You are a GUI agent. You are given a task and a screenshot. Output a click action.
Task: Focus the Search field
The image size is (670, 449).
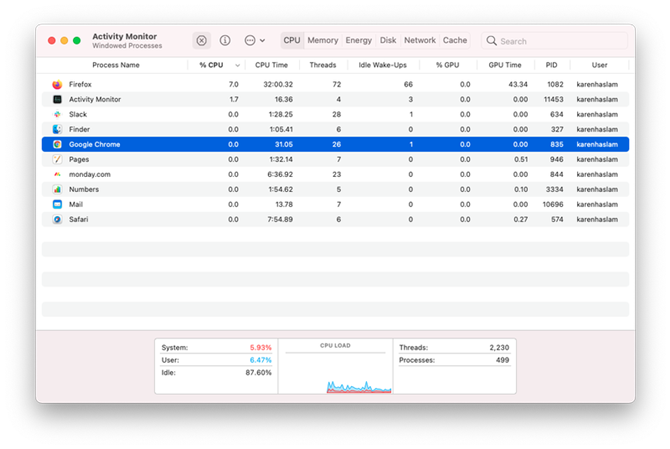[555, 41]
